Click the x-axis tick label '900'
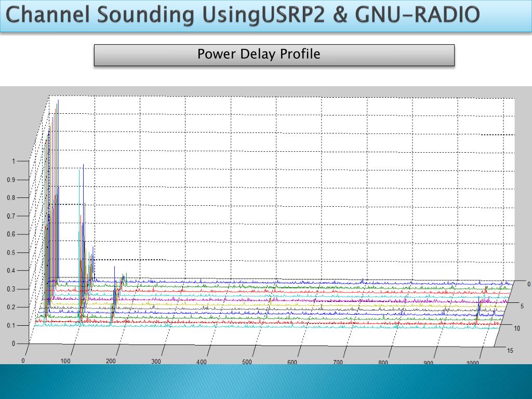Screen dimensions: 532x399 tap(428, 363)
